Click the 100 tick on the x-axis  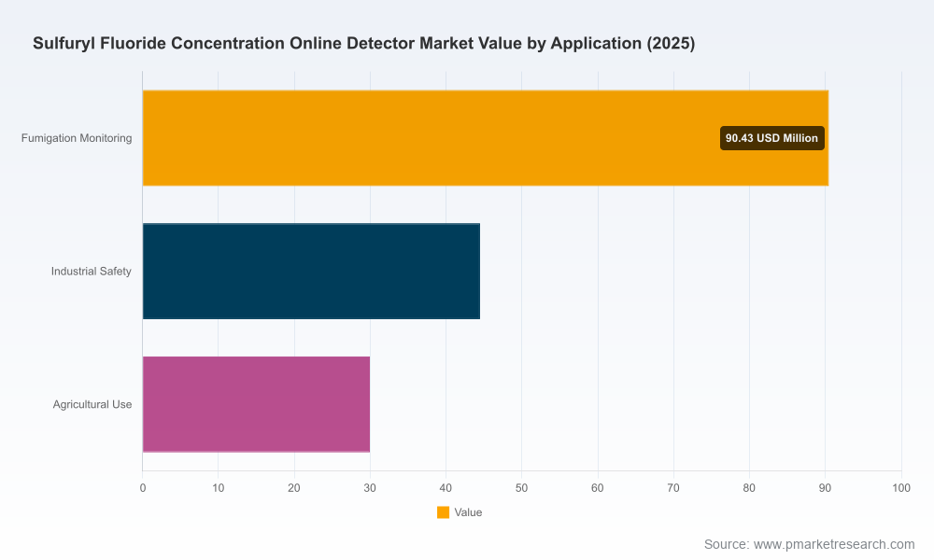[901, 488]
